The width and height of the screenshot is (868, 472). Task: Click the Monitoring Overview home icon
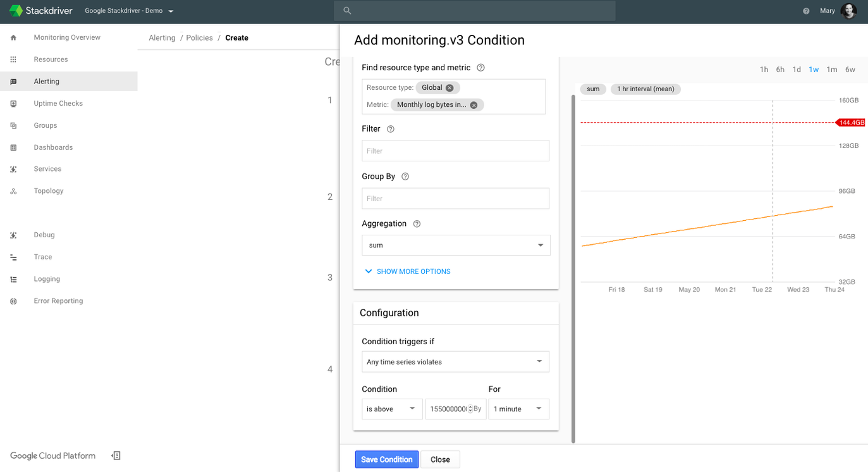point(13,37)
